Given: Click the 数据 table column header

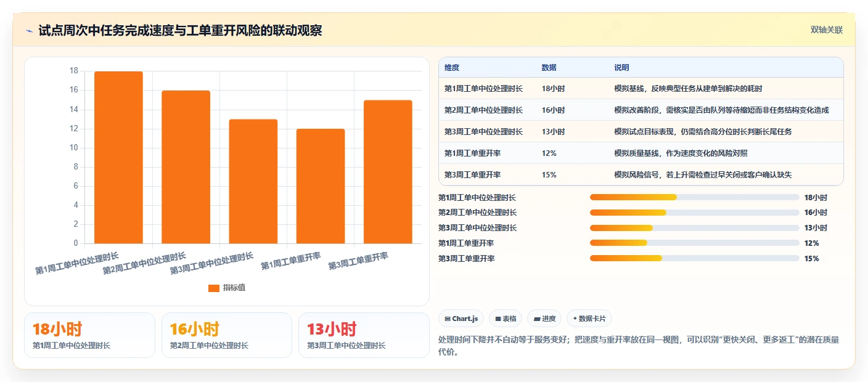Looking at the screenshot, I should point(549,67).
